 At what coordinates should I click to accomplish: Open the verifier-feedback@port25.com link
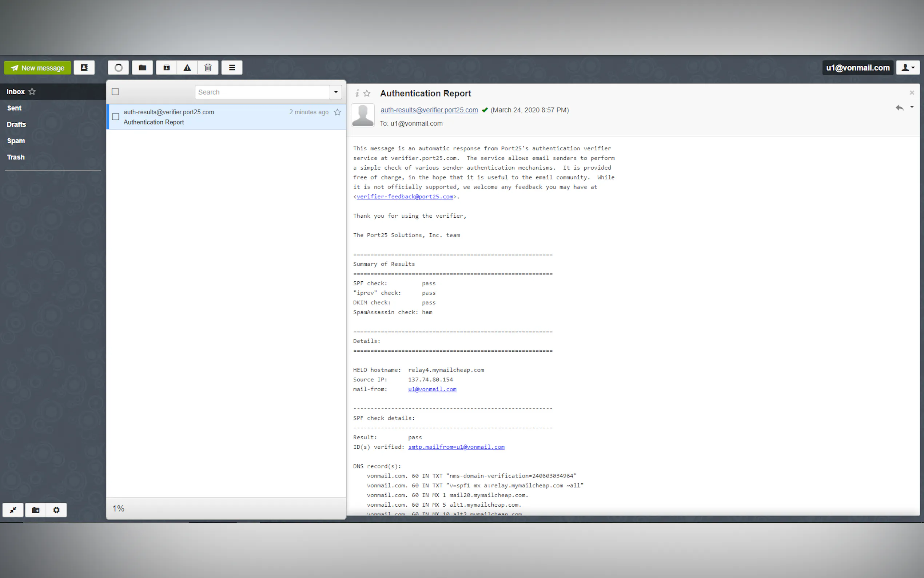click(x=405, y=197)
